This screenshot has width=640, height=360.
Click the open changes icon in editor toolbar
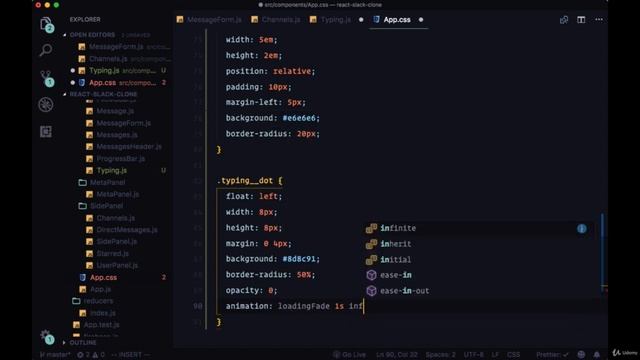(x=564, y=20)
